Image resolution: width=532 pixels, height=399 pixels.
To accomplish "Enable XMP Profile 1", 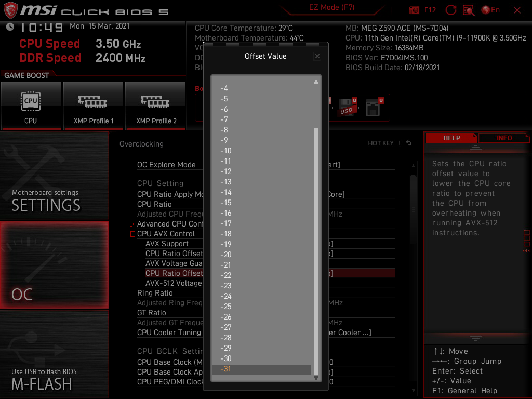I will [93, 106].
